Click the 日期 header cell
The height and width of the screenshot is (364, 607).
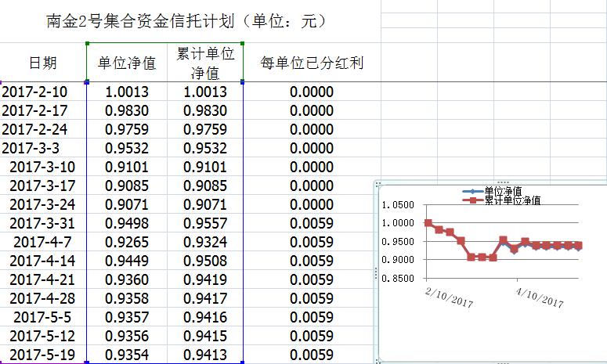point(42,63)
